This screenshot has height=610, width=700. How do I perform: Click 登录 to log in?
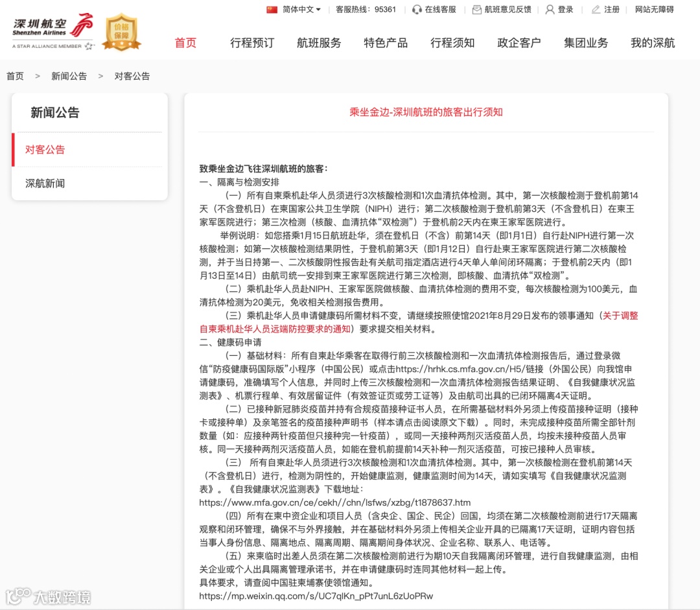click(x=565, y=9)
